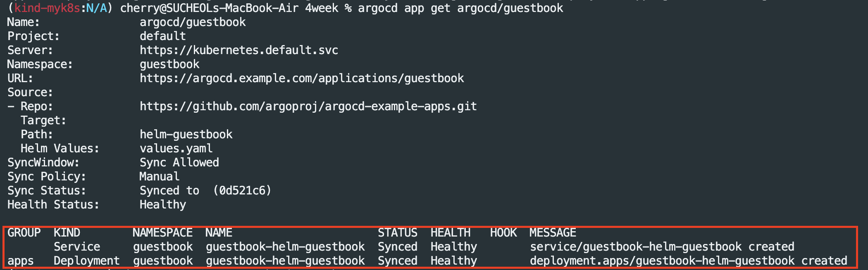The image size is (868, 270).
Task: Open the github argocd-example-apps.git repo URL
Action: (x=308, y=107)
